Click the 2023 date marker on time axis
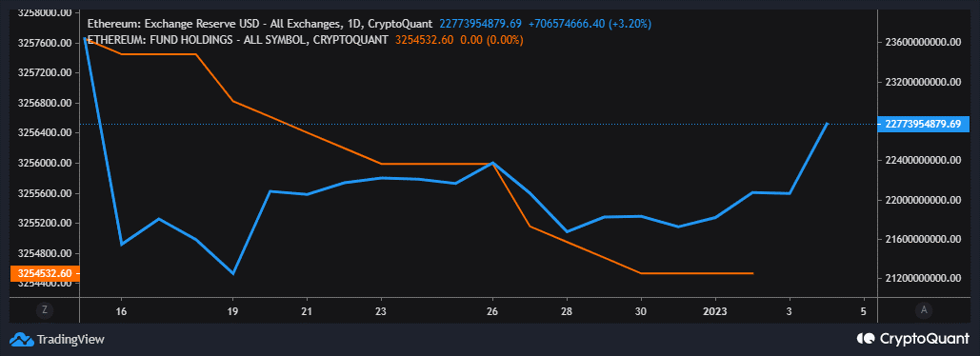This screenshot has width=980, height=356. pyautogui.click(x=715, y=310)
